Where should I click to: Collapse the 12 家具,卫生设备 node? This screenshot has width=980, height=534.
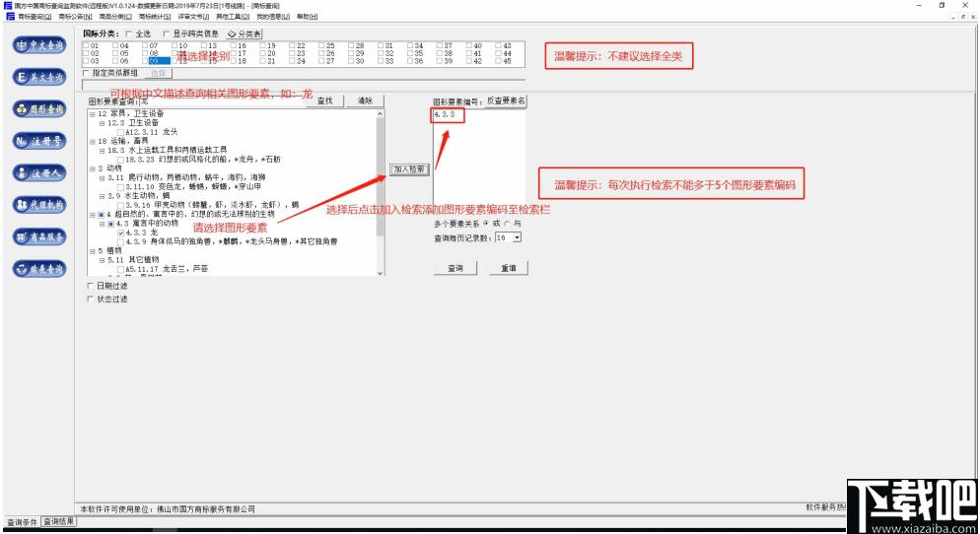[x=93, y=113]
